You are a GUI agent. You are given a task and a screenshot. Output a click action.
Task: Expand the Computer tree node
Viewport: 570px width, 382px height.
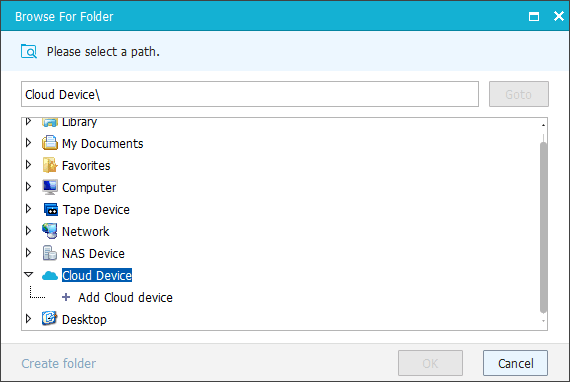point(28,187)
